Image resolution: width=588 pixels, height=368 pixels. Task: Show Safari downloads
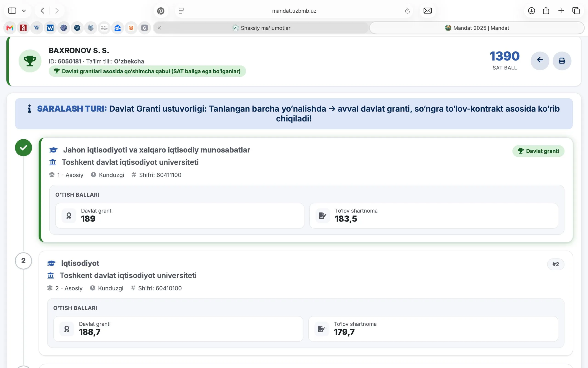click(531, 11)
